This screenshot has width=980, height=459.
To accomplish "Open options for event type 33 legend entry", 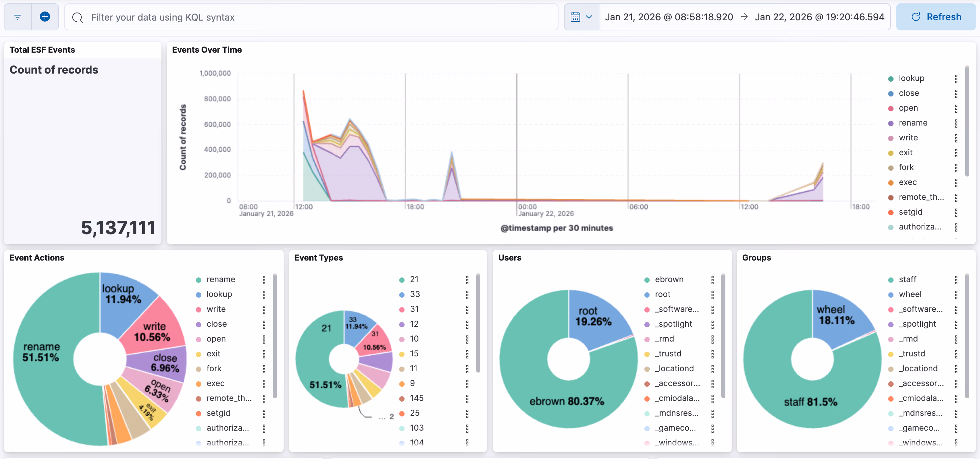I will click(468, 295).
